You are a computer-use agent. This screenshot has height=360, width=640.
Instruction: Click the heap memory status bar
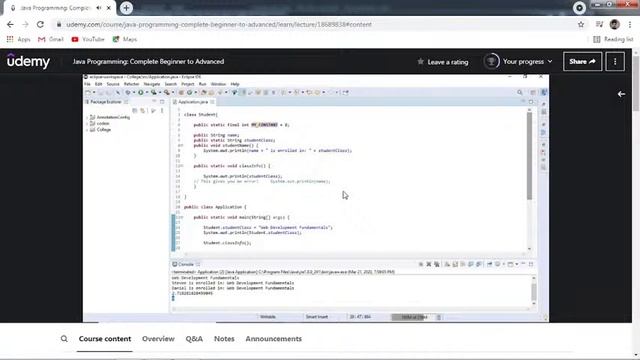[413, 317]
